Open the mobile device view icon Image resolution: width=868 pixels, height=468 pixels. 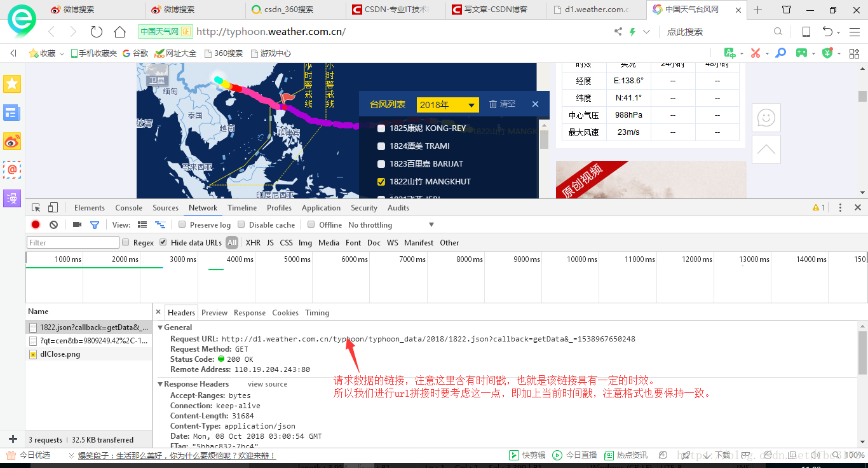806,32
